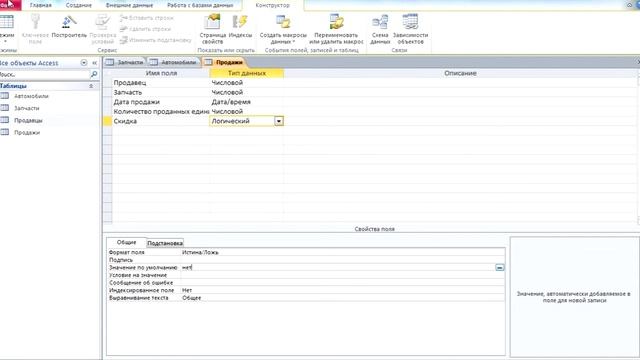
Task: Switch to Внешние данные ribbon tab
Action: 129,5
